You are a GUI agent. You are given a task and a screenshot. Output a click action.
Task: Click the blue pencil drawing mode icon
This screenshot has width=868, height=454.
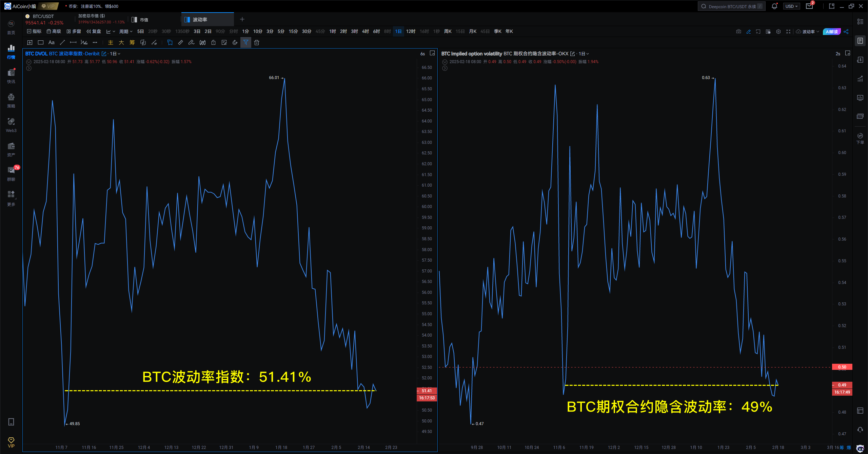point(749,32)
